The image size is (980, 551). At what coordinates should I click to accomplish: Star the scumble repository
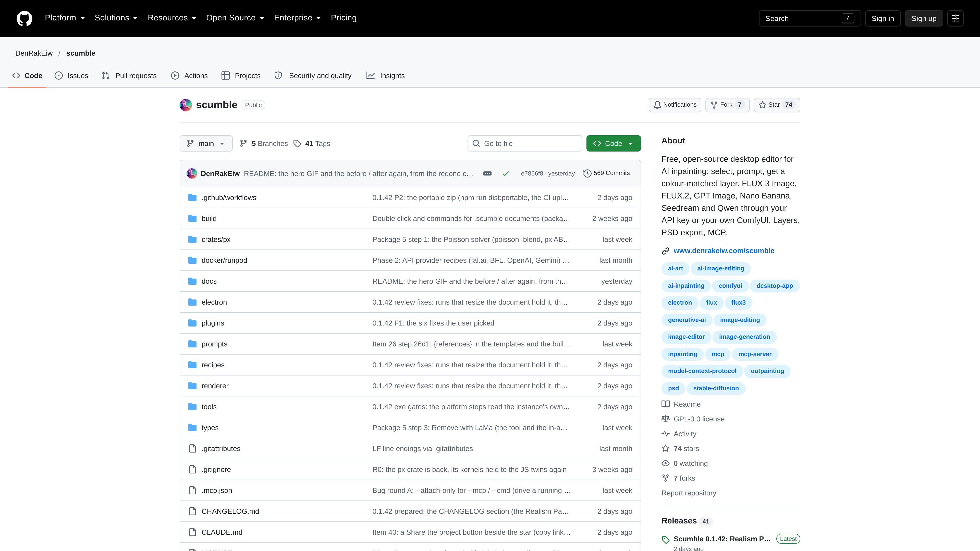pos(777,105)
